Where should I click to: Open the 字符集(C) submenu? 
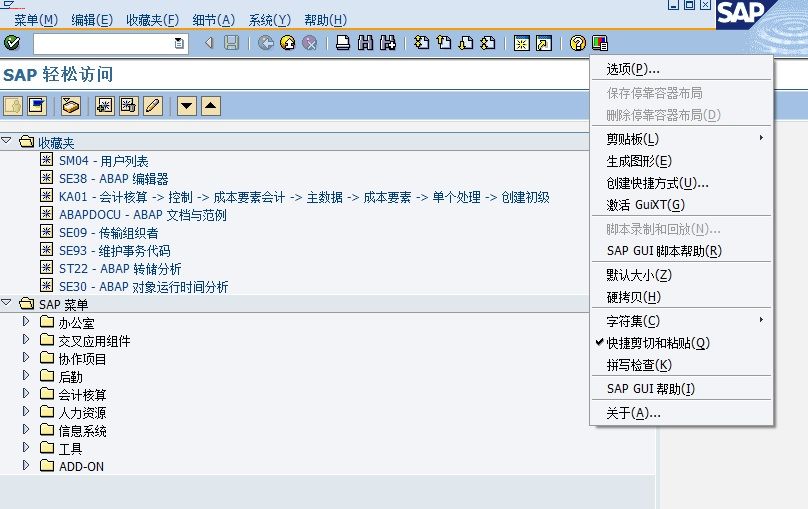681,321
